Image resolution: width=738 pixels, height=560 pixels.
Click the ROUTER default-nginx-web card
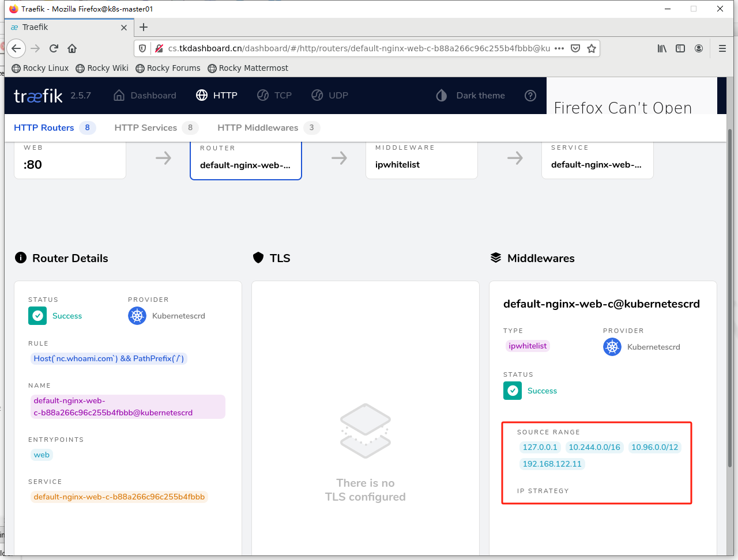click(246, 161)
